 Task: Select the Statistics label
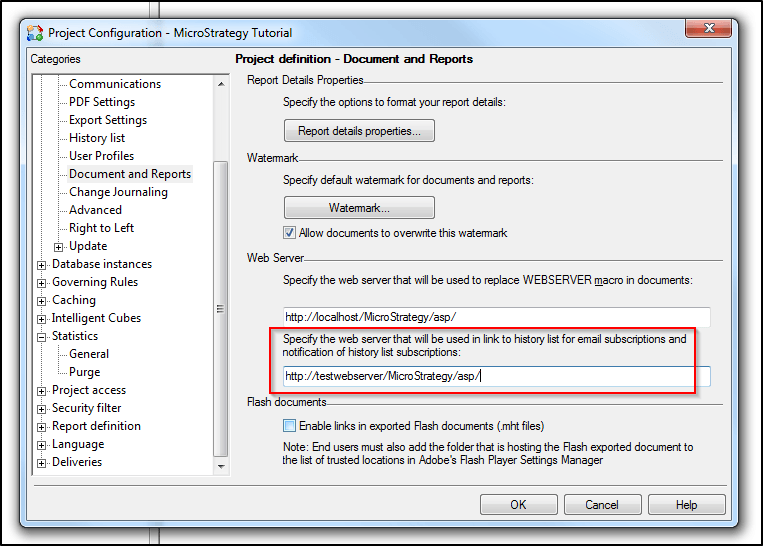pos(75,336)
